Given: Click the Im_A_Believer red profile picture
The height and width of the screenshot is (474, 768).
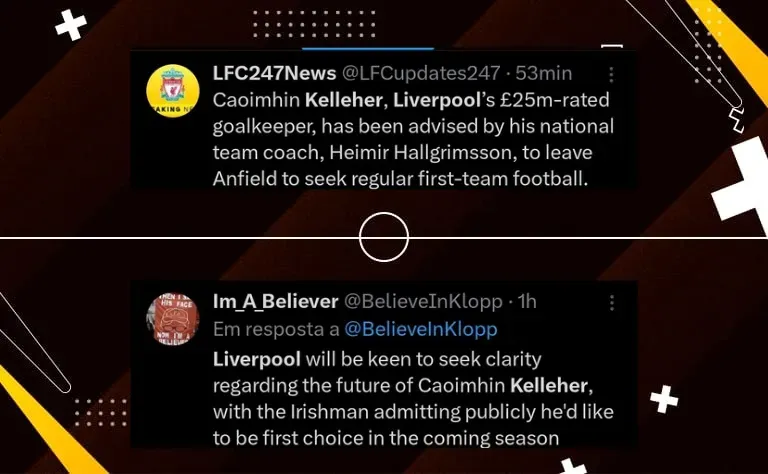Looking at the screenshot, I should 172,319.
